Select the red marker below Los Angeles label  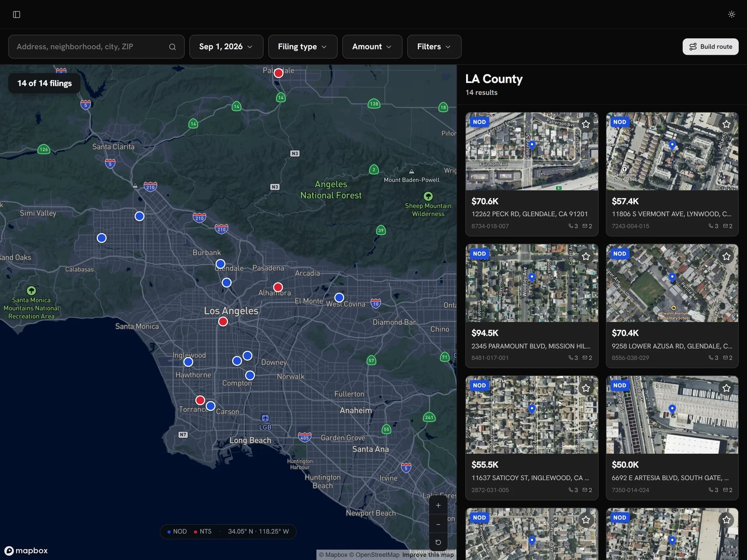[223, 321]
